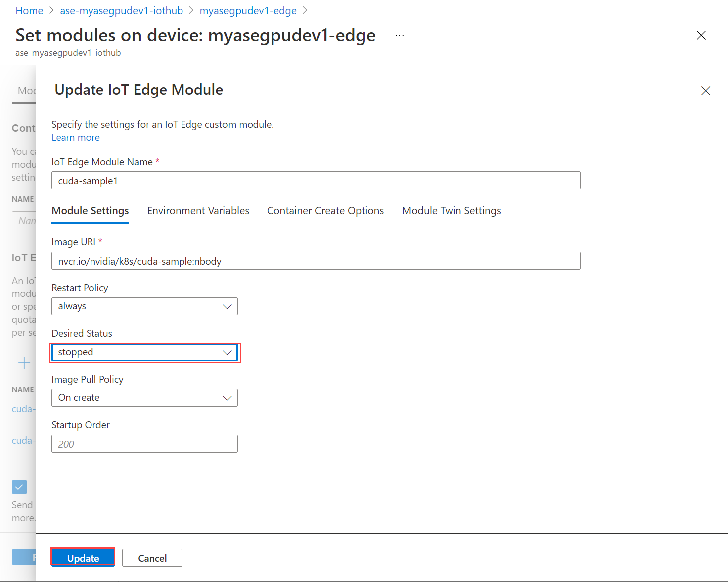Click the Startup Order input field
This screenshot has height=582, width=728.
(144, 444)
